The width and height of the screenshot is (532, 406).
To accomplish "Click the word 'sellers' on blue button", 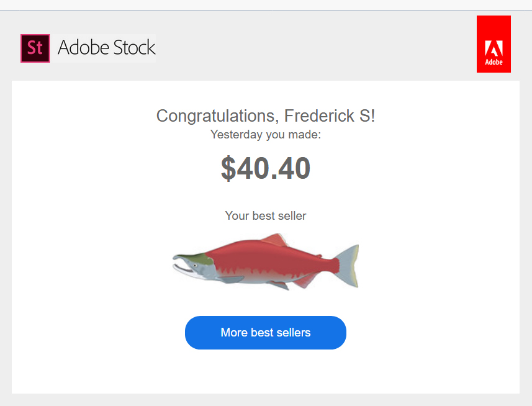I will point(294,333).
